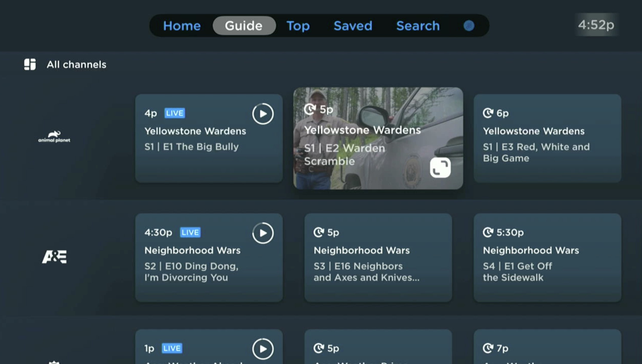Play live Yellowstone Wardens episode on Animal Planet
This screenshot has width=642, height=364.
point(263,114)
